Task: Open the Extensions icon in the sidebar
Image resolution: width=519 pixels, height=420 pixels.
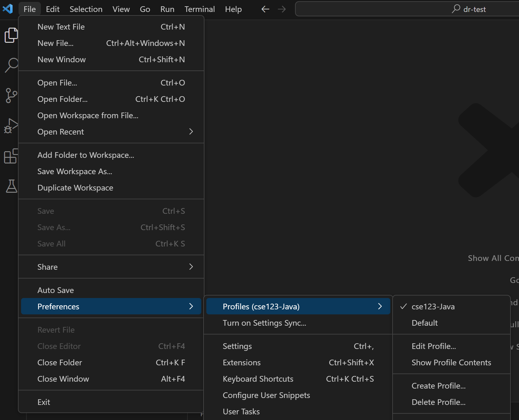Action: 11,156
